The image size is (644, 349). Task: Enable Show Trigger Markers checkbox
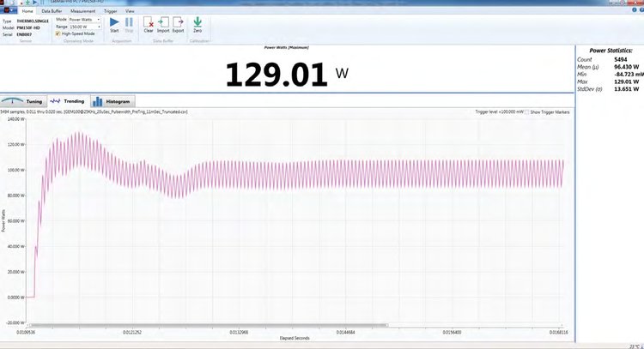tap(527, 111)
